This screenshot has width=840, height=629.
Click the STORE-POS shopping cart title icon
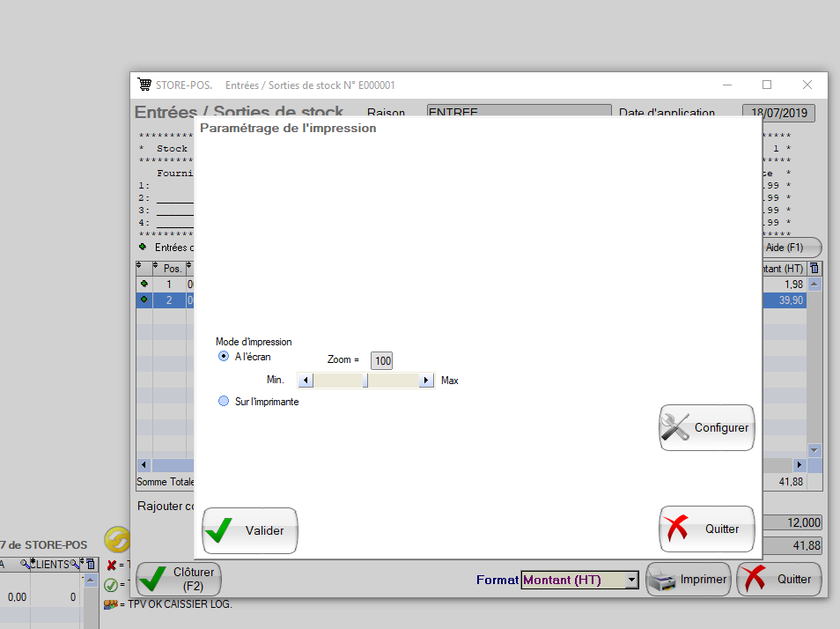pyautogui.click(x=144, y=85)
